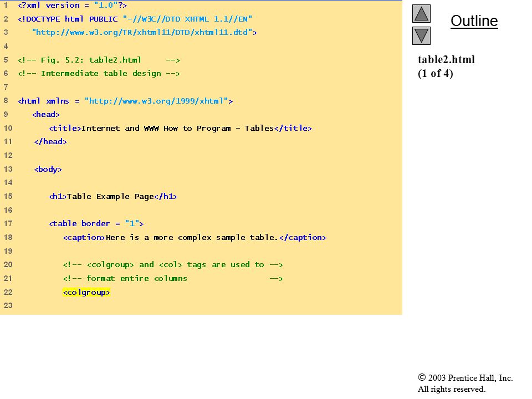Click the opening <head> tag

click(46, 114)
